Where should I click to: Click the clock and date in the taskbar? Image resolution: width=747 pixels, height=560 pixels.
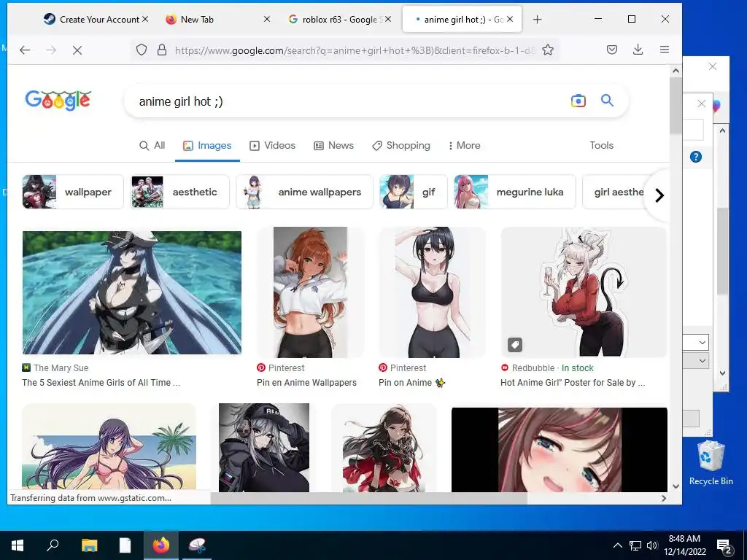point(684,545)
